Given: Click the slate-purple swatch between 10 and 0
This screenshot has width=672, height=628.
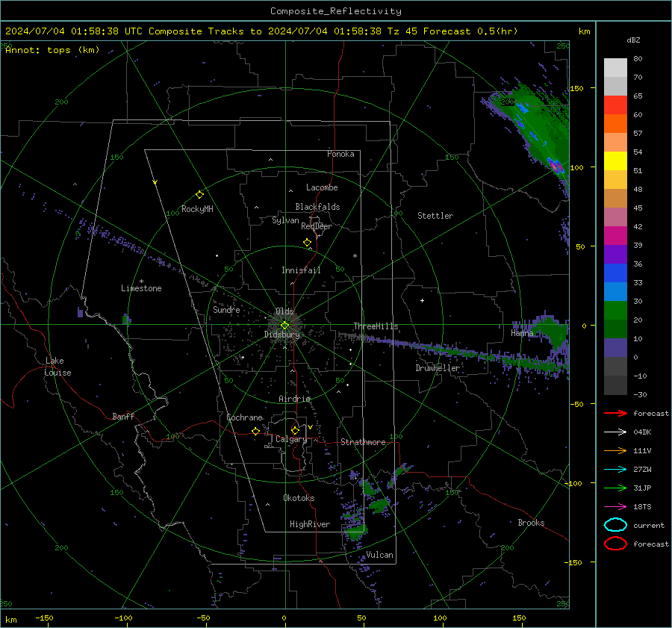Looking at the screenshot, I should pyautogui.click(x=615, y=348).
